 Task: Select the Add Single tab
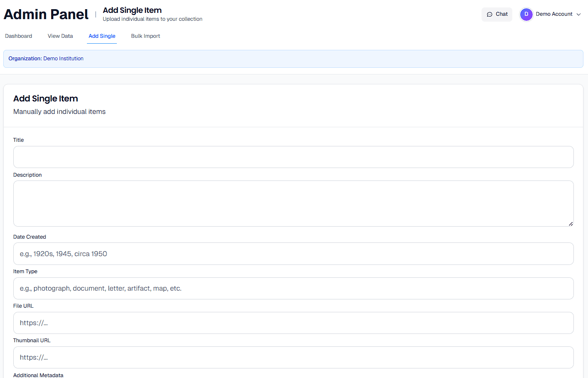102,36
